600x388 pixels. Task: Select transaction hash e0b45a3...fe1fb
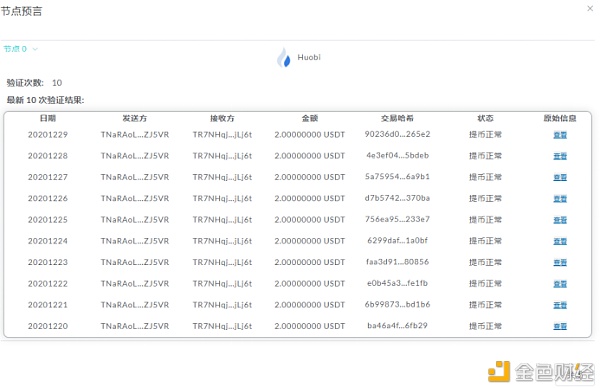397,284
